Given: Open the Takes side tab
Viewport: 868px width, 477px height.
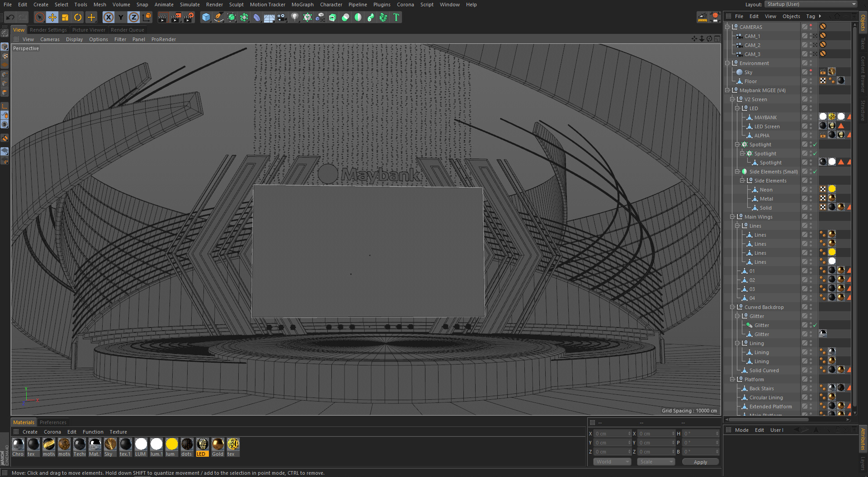Looking at the screenshot, I should (863, 44).
